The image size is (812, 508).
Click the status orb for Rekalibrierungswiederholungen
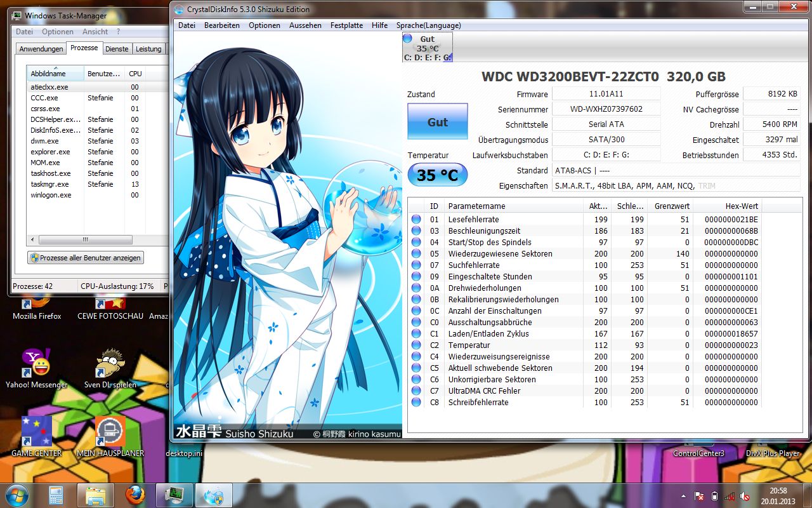tap(416, 299)
